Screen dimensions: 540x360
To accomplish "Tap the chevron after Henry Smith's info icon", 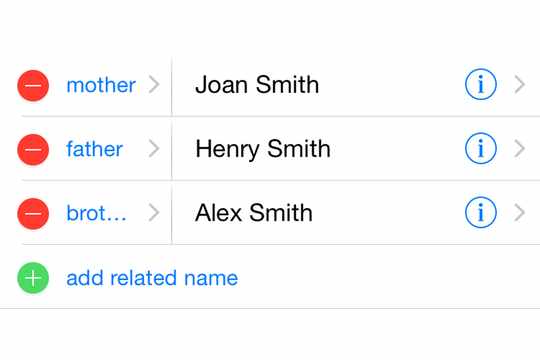I will [519, 149].
